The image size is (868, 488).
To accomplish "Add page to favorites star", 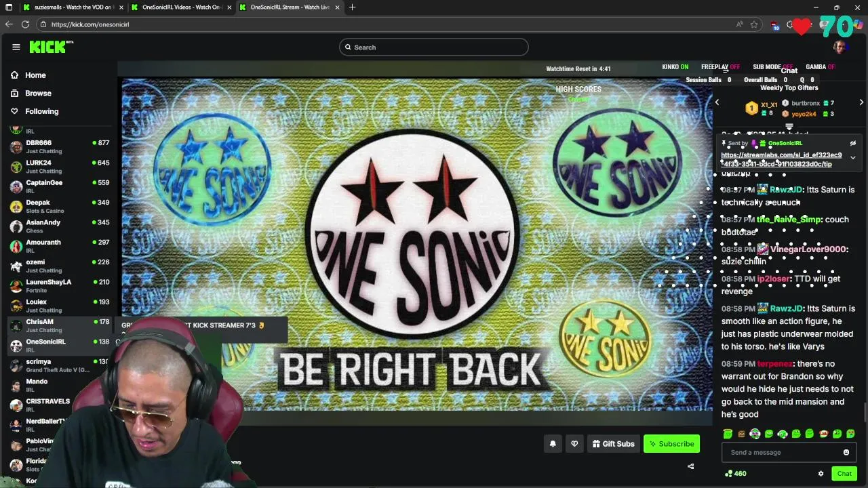I will (754, 24).
